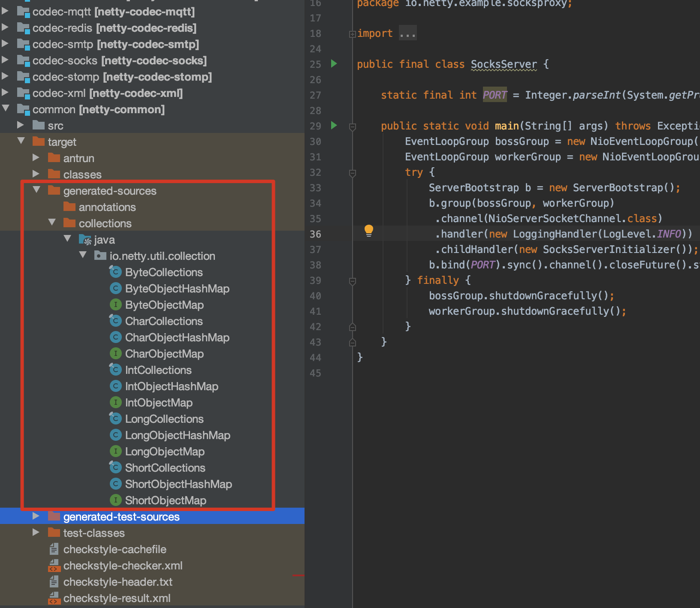Expand the generated-test-sources folder
This screenshot has width=700, height=608.
(x=36, y=516)
